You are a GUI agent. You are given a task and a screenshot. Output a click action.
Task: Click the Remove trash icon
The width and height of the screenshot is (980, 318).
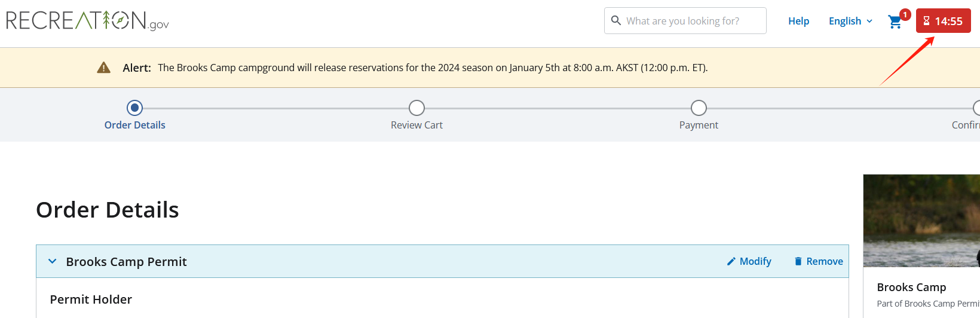(798, 261)
